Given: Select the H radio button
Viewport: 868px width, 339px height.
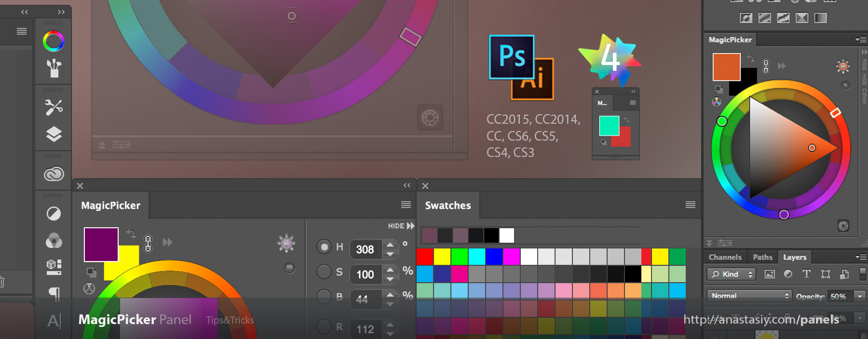Looking at the screenshot, I should tap(324, 247).
